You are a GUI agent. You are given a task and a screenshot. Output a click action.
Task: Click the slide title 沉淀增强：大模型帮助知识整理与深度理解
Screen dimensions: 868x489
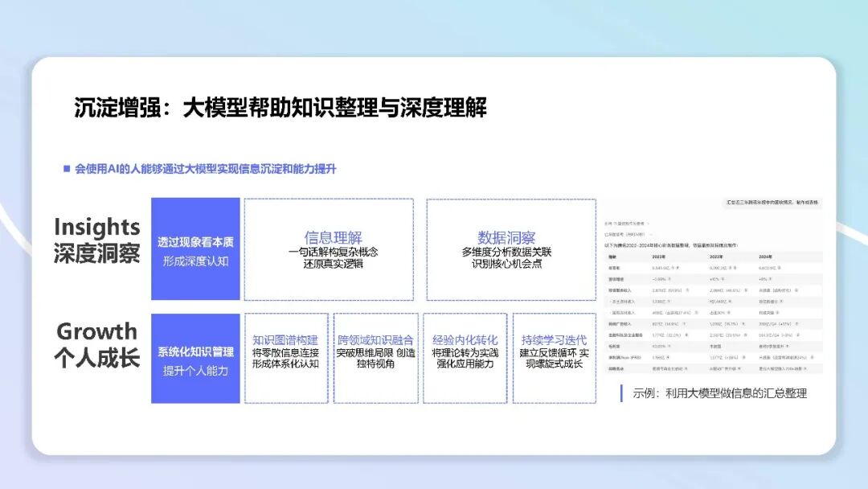(280, 108)
